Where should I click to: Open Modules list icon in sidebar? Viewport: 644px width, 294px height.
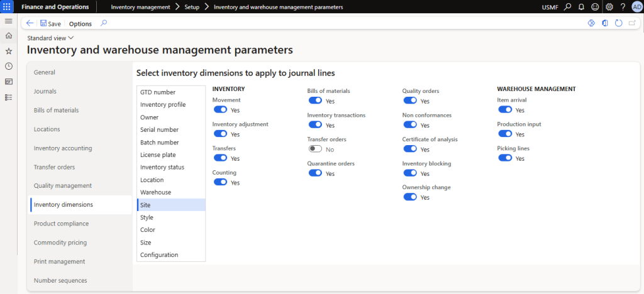pos(8,97)
